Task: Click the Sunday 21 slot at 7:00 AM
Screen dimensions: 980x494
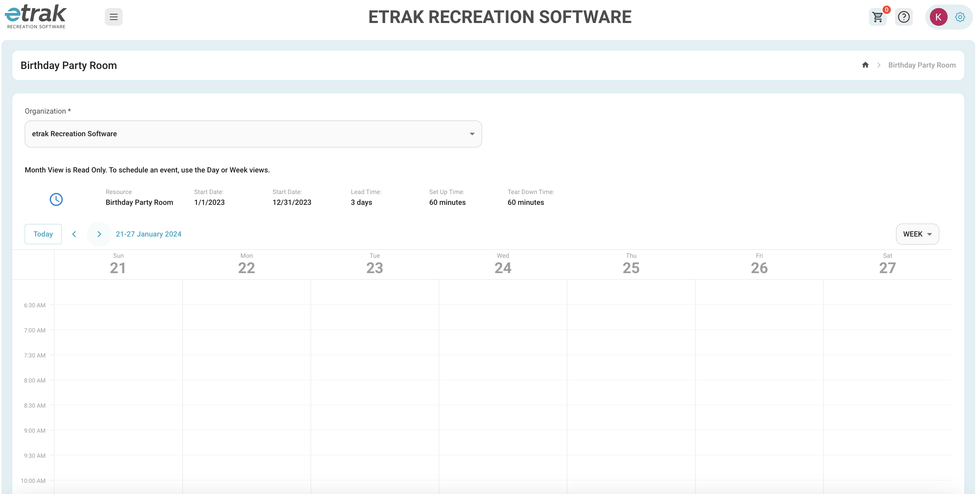Action: 118,342
